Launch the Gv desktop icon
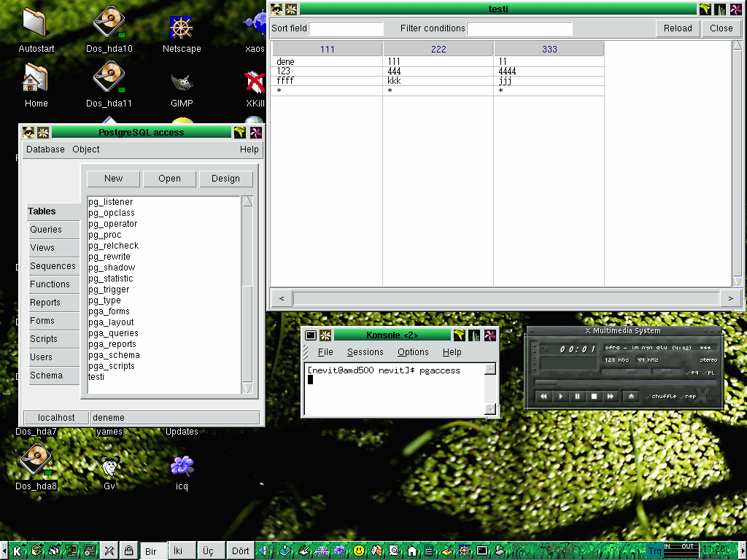This screenshot has height=560, width=747. pos(109,466)
